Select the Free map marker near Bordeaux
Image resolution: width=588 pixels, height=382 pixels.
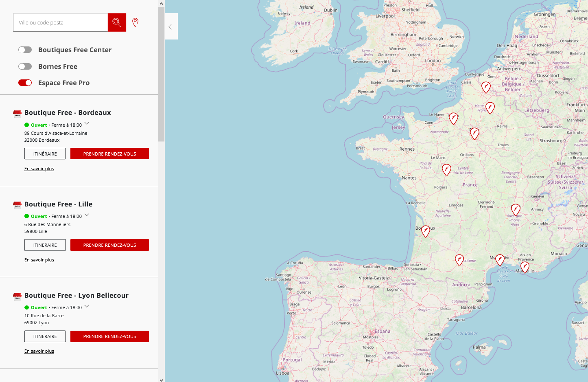(426, 231)
